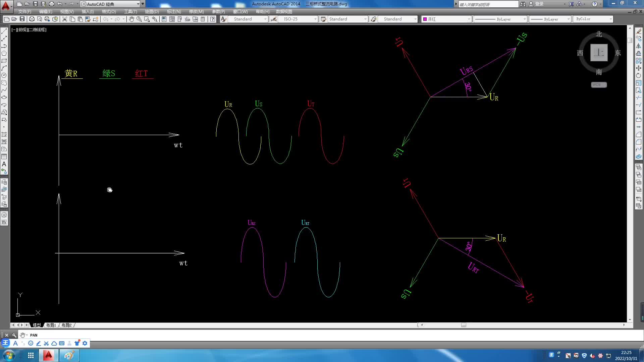
Task: Open the 洋红 color control dropdown
Action: coord(446,19)
